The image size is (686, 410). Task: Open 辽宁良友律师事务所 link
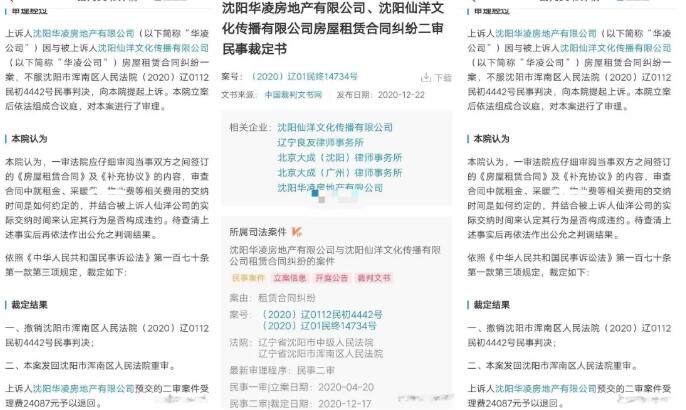click(321, 142)
